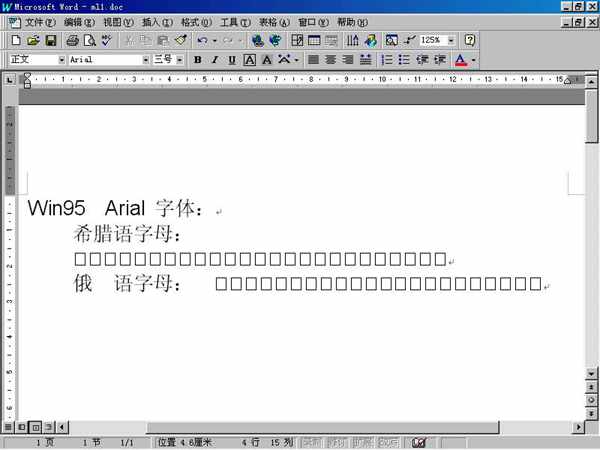Undo the last action
The height and width of the screenshot is (450, 600).
pyautogui.click(x=203, y=40)
